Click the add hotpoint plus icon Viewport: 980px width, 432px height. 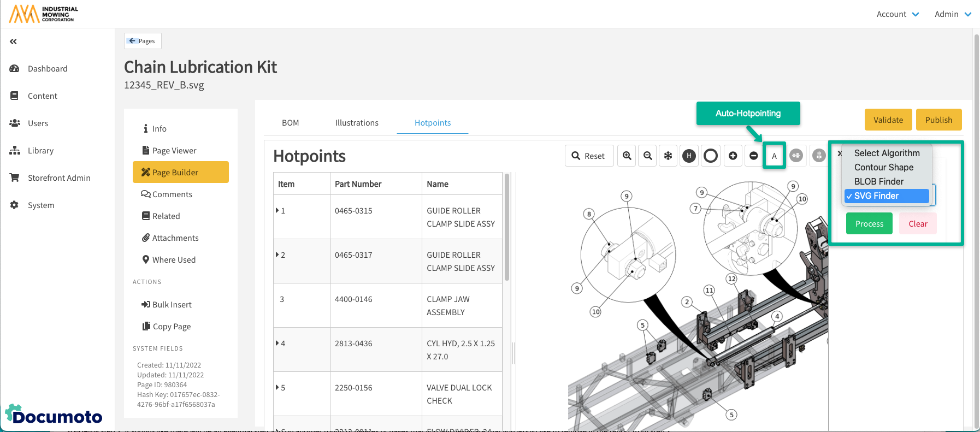click(x=733, y=156)
